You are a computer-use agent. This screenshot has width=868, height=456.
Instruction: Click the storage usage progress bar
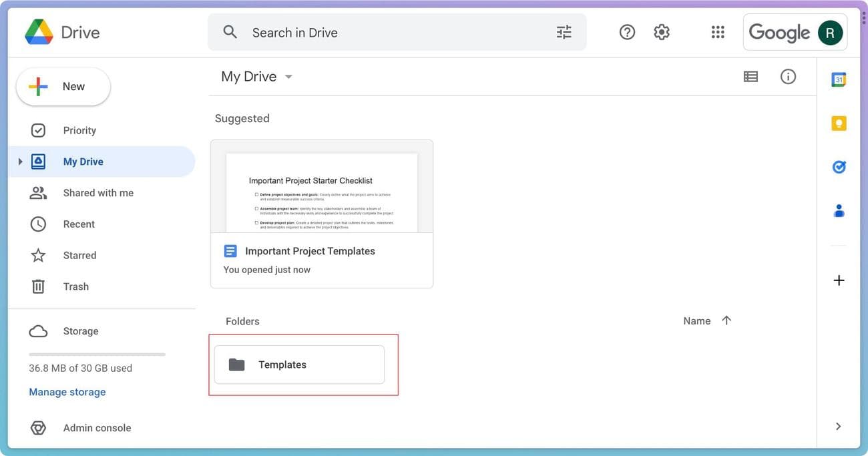[97, 353]
